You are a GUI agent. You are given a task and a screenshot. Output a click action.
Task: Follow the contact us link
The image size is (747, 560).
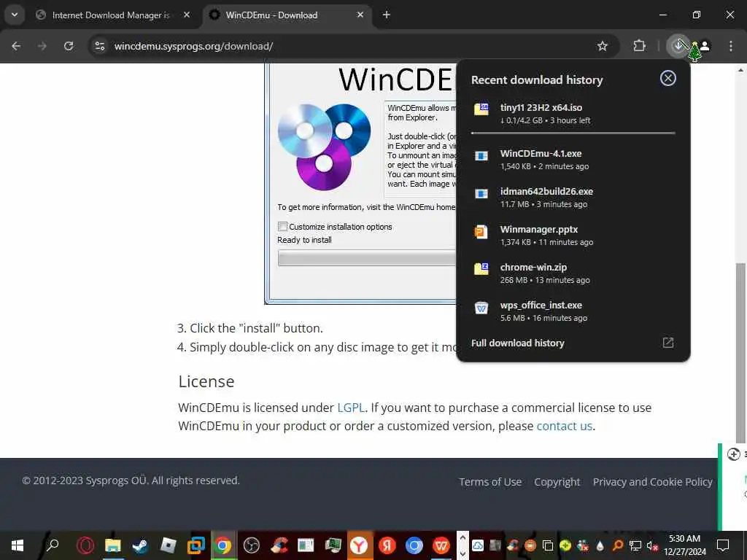click(x=565, y=426)
